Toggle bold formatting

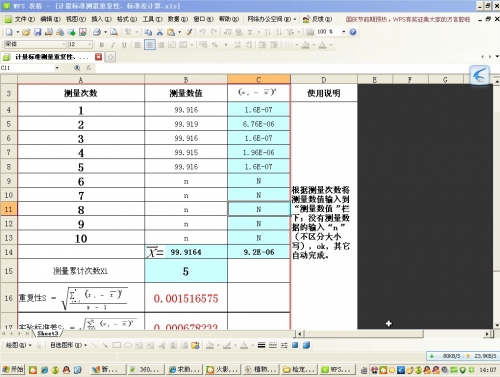coord(102,45)
